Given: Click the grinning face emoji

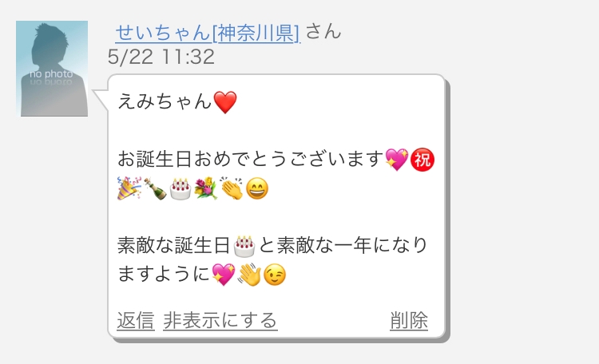Looking at the screenshot, I should pyautogui.click(x=257, y=188).
